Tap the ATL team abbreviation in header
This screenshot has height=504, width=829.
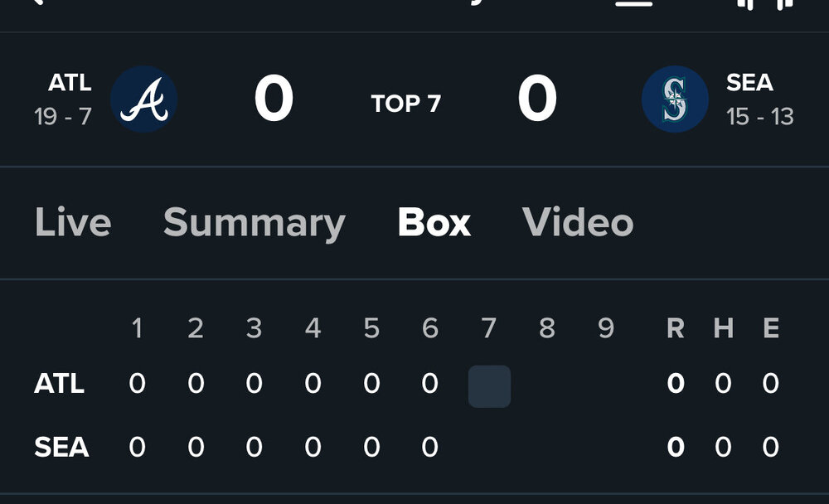(x=70, y=83)
